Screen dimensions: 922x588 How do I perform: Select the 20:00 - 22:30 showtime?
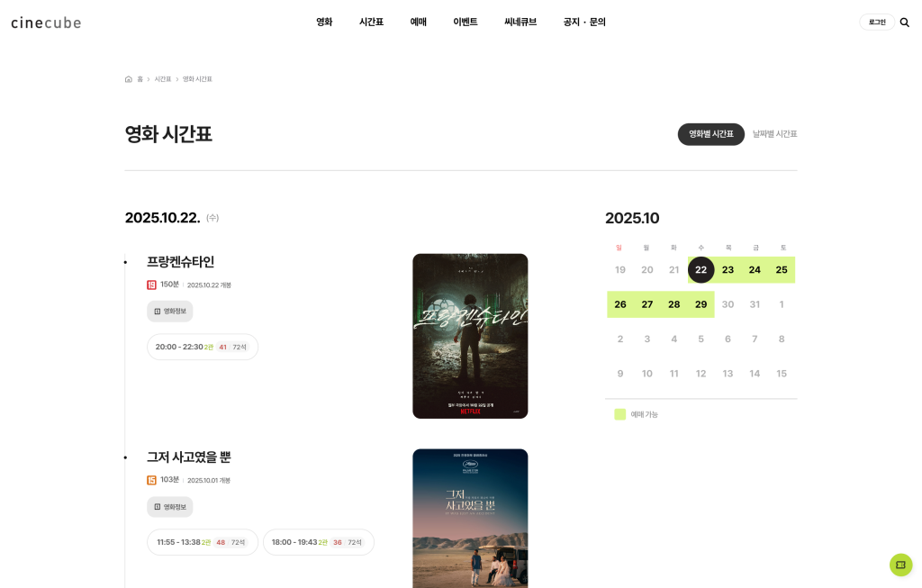click(x=203, y=347)
